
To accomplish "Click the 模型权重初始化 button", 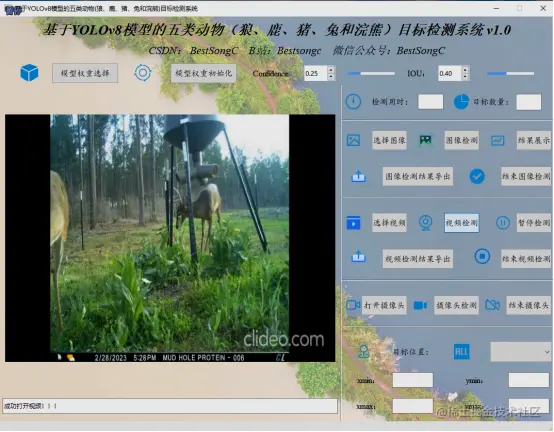I will coord(204,73).
